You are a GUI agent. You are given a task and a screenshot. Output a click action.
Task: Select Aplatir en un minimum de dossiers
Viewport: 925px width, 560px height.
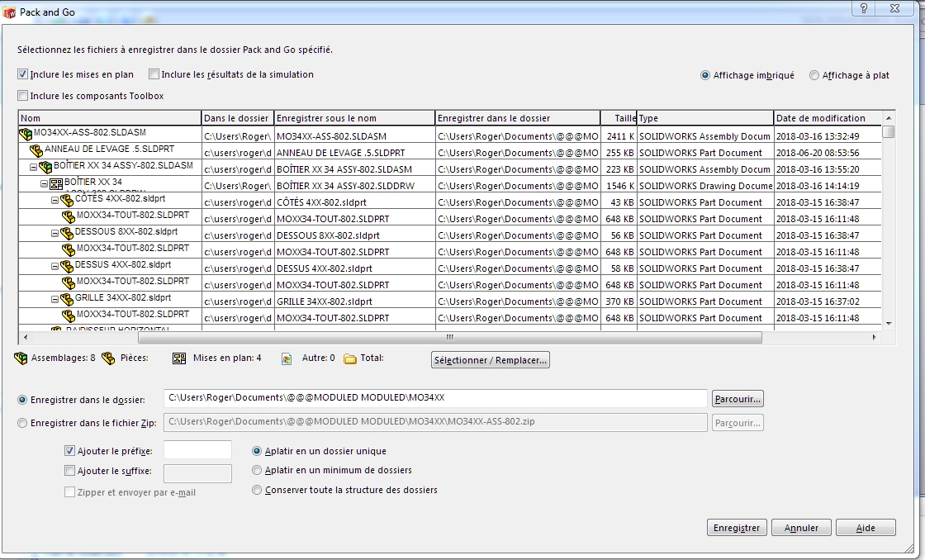257,470
